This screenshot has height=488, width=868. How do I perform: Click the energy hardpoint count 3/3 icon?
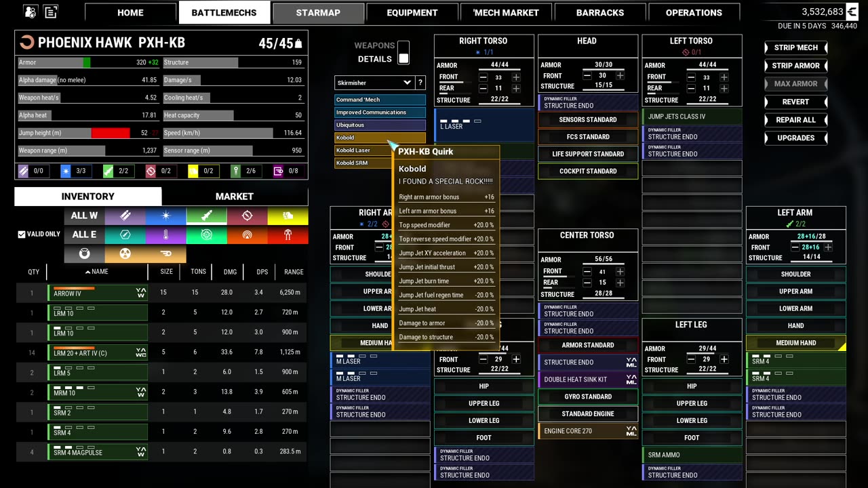pos(66,171)
